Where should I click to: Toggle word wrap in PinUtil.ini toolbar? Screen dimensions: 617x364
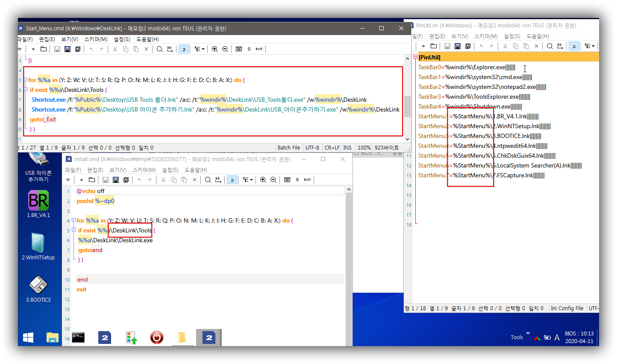(574, 46)
